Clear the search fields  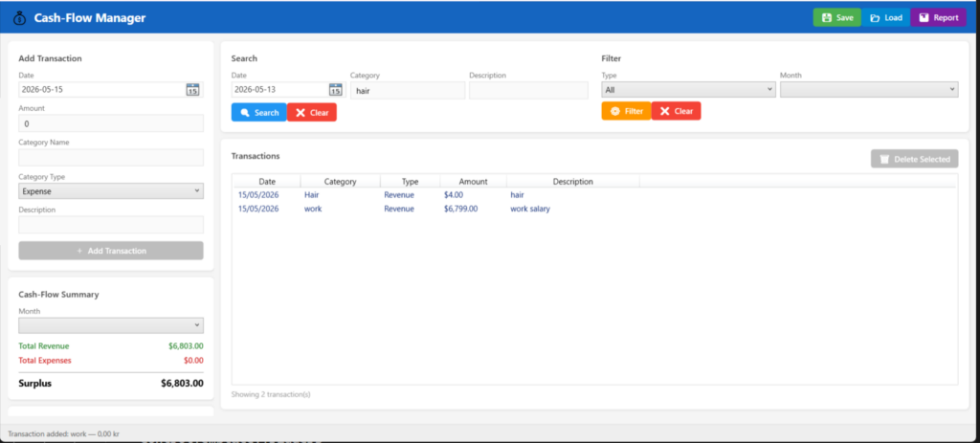point(312,113)
